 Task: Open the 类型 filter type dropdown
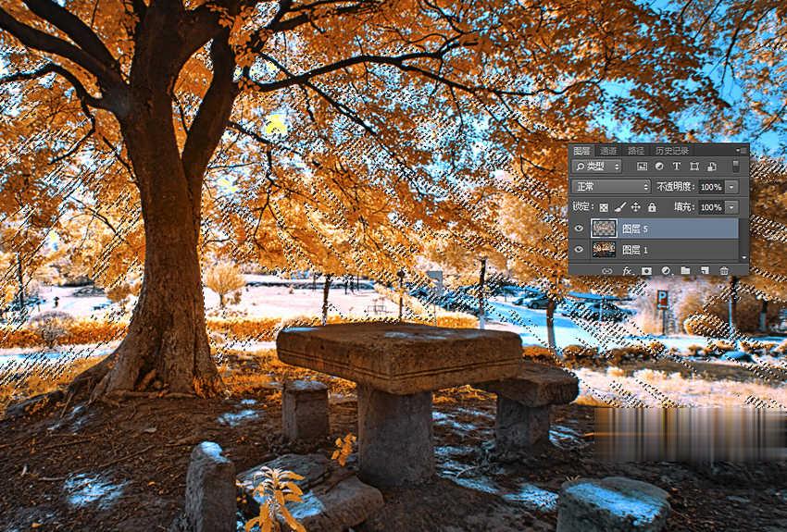(x=597, y=167)
